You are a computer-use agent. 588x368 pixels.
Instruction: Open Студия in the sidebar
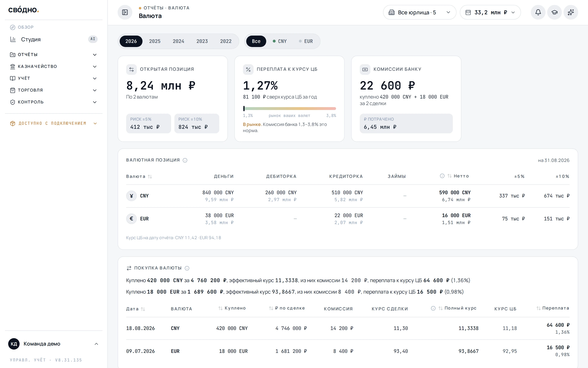[53, 39]
